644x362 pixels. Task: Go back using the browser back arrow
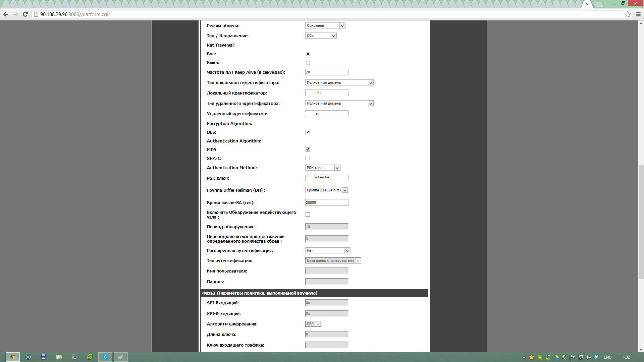(6, 14)
